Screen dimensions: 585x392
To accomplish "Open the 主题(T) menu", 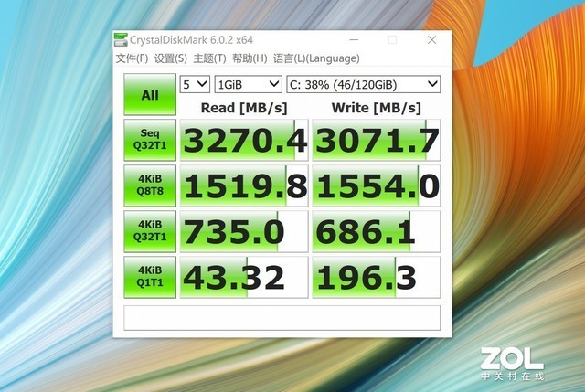I will (209, 58).
